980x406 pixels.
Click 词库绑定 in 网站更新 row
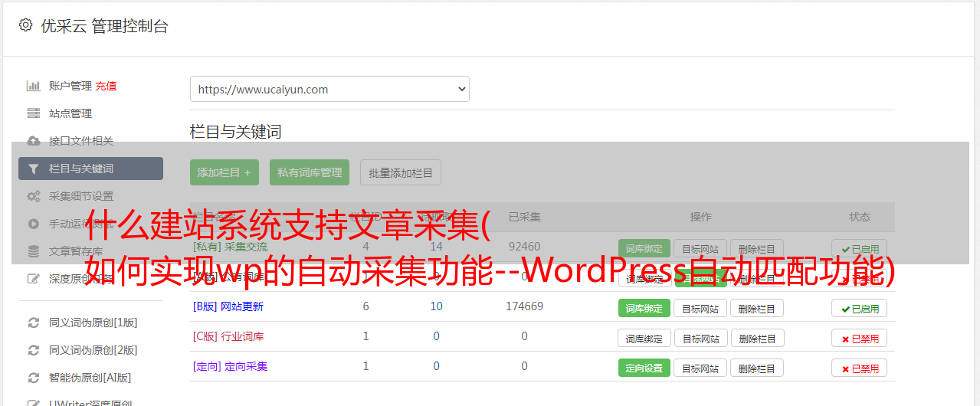click(x=644, y=308)
